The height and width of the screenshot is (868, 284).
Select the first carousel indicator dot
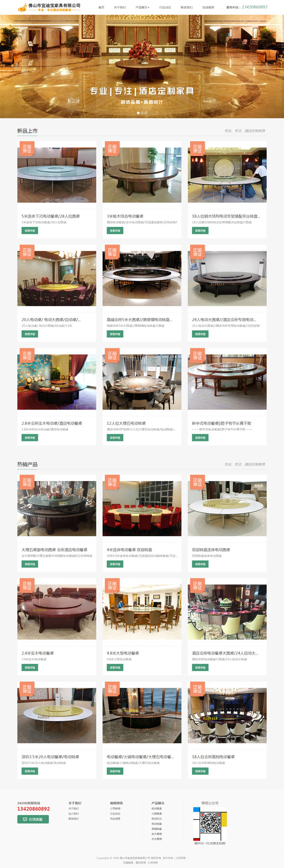(x=138, y=113)
